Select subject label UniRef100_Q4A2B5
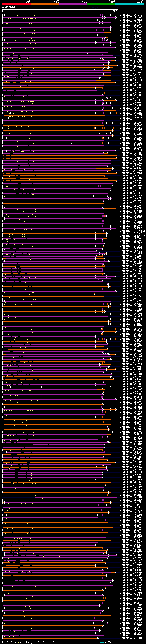 tap(131, 128)
